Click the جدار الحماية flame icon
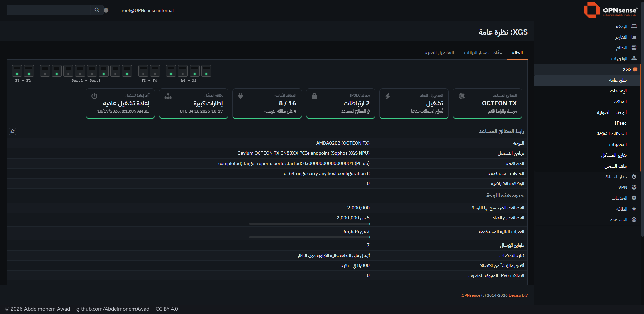644x314 pixels. tap(634, 177)
